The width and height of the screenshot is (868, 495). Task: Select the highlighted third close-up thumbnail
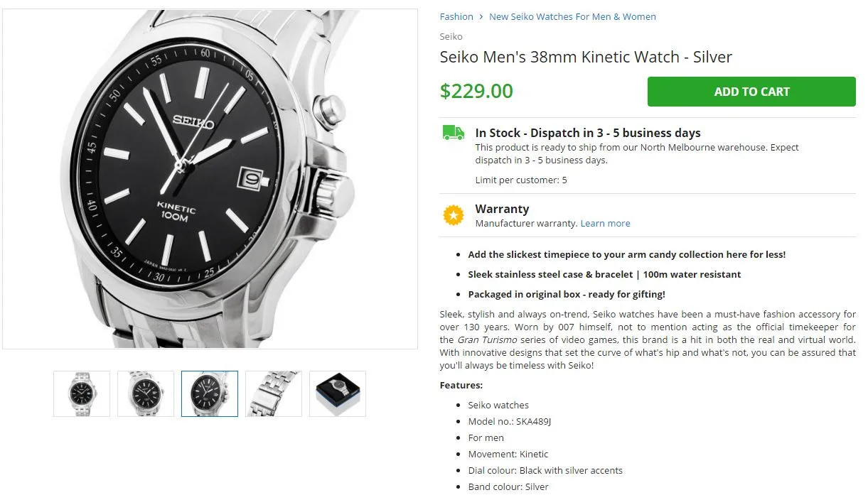point(210,393)
